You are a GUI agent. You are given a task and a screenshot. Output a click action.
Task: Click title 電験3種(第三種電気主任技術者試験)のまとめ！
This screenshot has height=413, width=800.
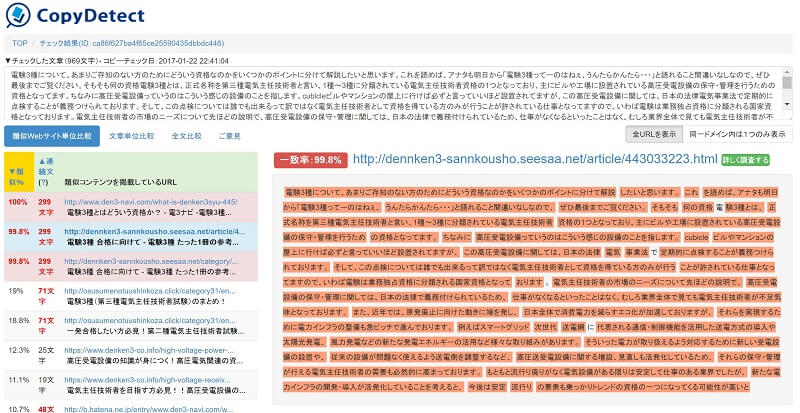(x=147, y=301)
